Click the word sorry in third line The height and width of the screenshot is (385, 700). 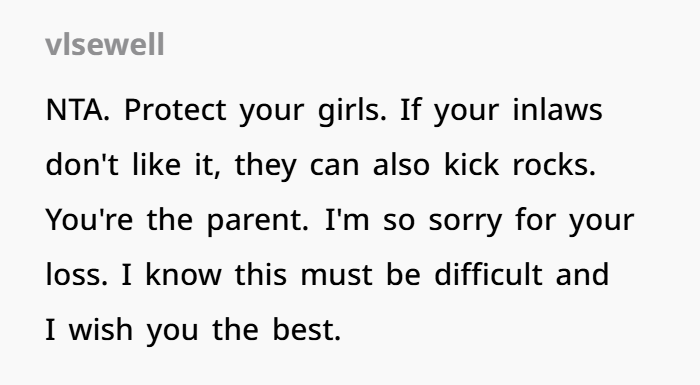pos(465,221)
